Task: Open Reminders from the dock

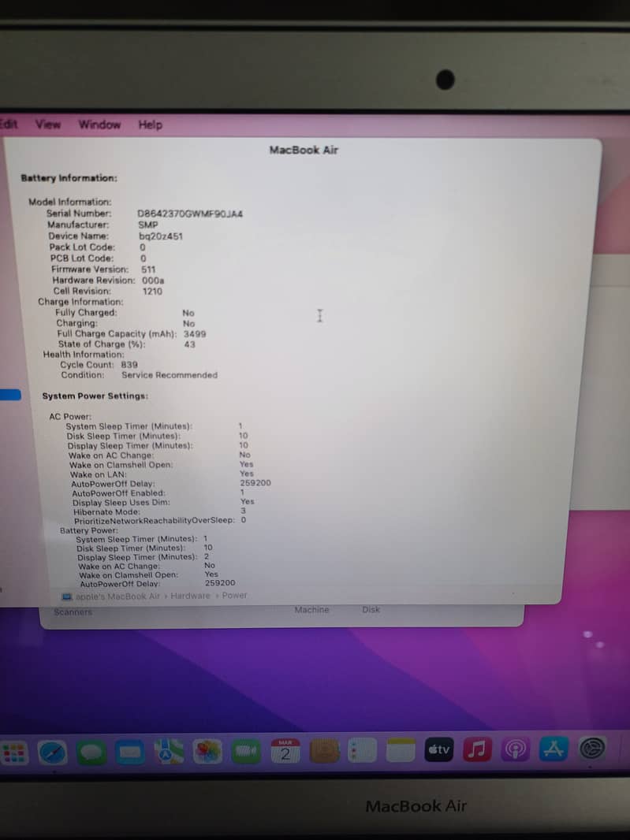Action: [362, 751]
